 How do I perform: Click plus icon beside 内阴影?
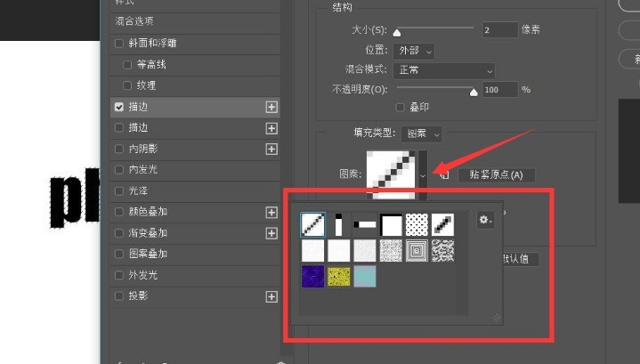271,149
